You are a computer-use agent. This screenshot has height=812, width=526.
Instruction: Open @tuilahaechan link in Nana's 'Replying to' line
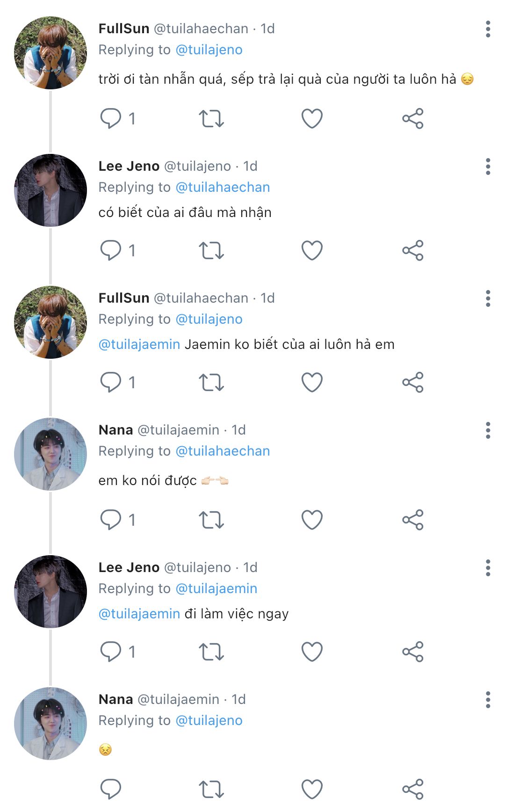tap(223, 451)
